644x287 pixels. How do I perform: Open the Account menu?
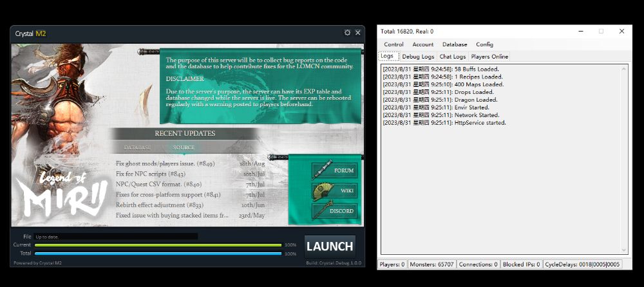[x=423, y=44]
